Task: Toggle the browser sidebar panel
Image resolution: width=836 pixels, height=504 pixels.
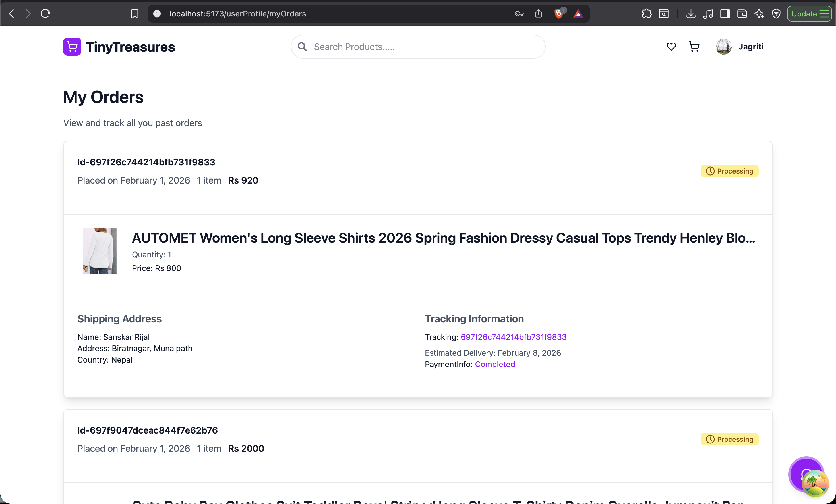Action: (x=725, y=14)
